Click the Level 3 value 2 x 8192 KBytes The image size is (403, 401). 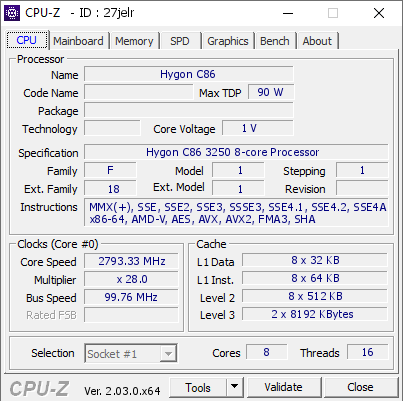pyautogui.click(x=315, y=314)
